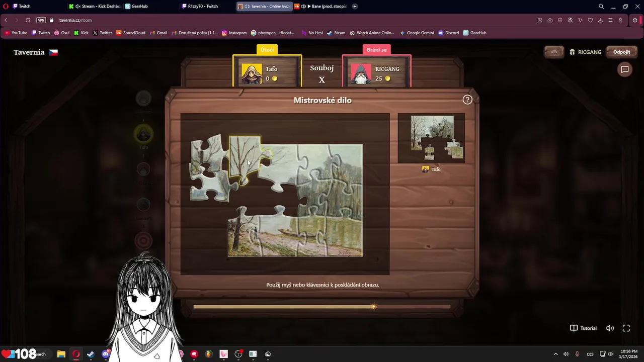Open Steam from the taskbar
This screenshot has height=362, width=644.
pos(91,354)
